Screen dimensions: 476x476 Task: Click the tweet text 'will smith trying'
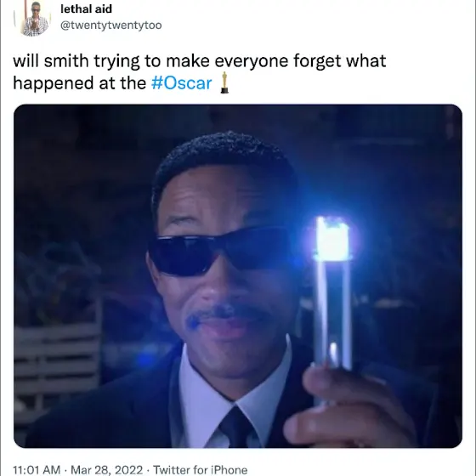click(76, 61)
